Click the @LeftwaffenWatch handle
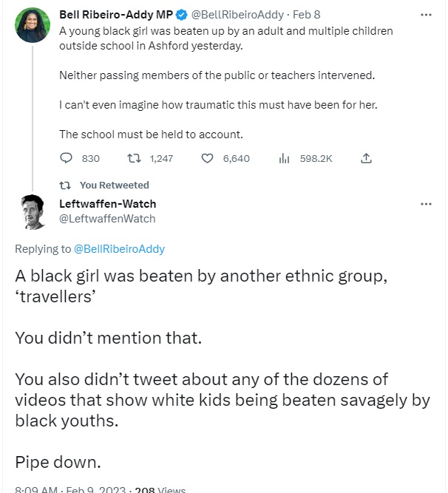The image size is (448, 493). click(107, 218)
